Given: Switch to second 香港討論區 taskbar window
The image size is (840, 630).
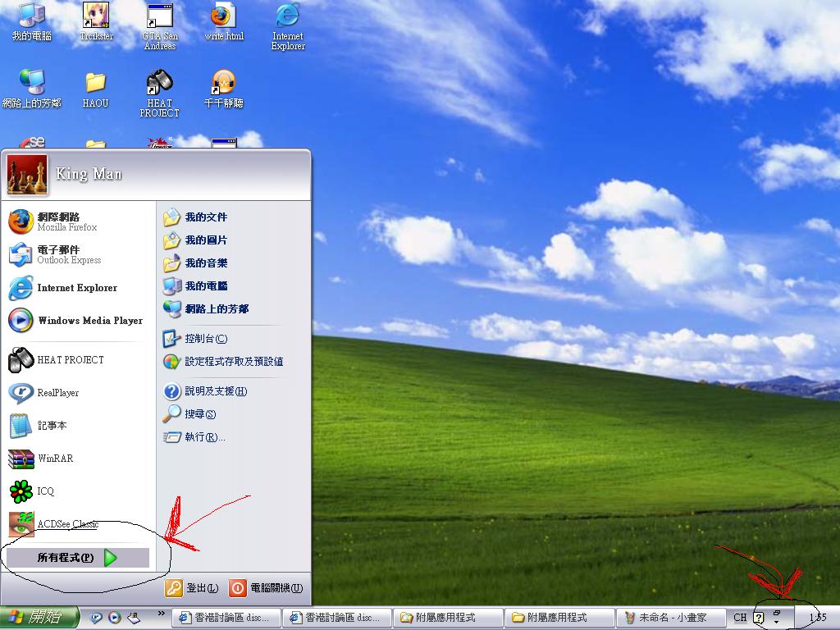Looking at the screenshot, I should 337,618.
